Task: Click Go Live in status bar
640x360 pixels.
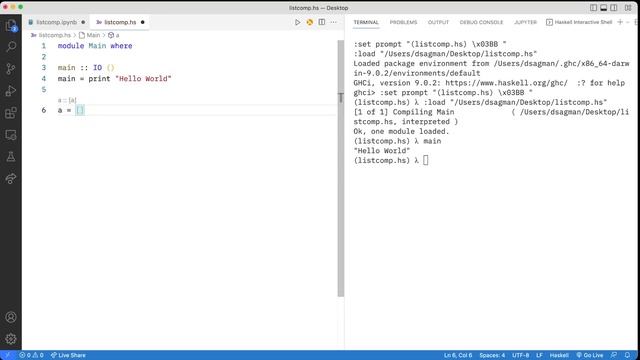Action: (x=590, y=355)
